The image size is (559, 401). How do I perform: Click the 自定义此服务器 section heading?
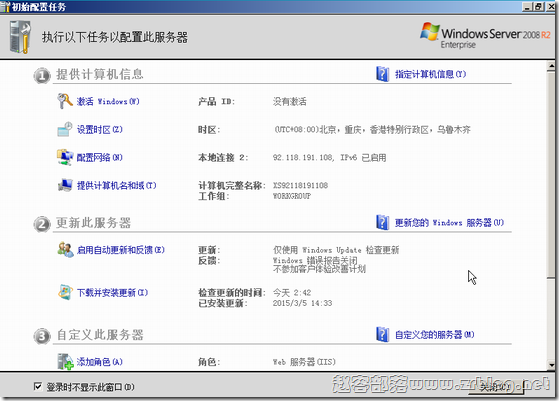(x=99, y=335)
